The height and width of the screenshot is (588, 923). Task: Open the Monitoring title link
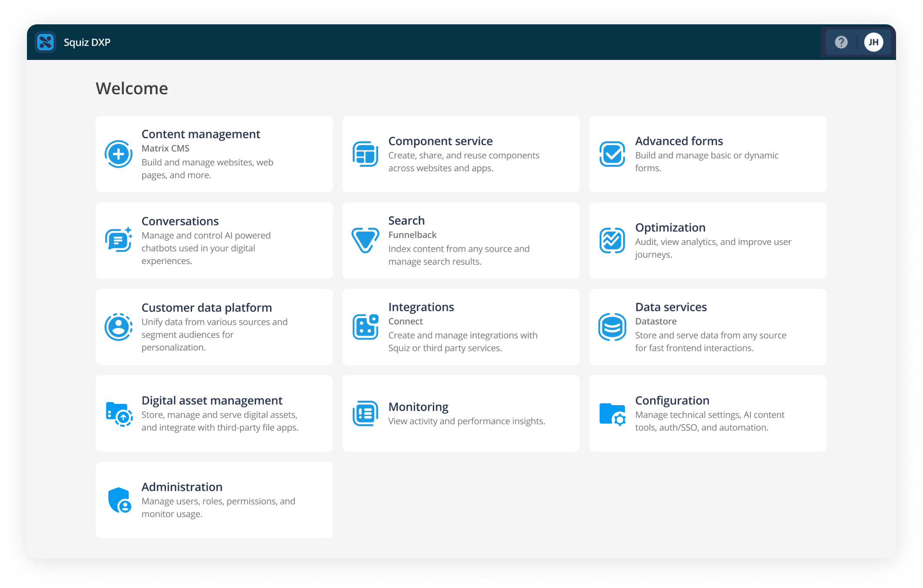point(418,407)
